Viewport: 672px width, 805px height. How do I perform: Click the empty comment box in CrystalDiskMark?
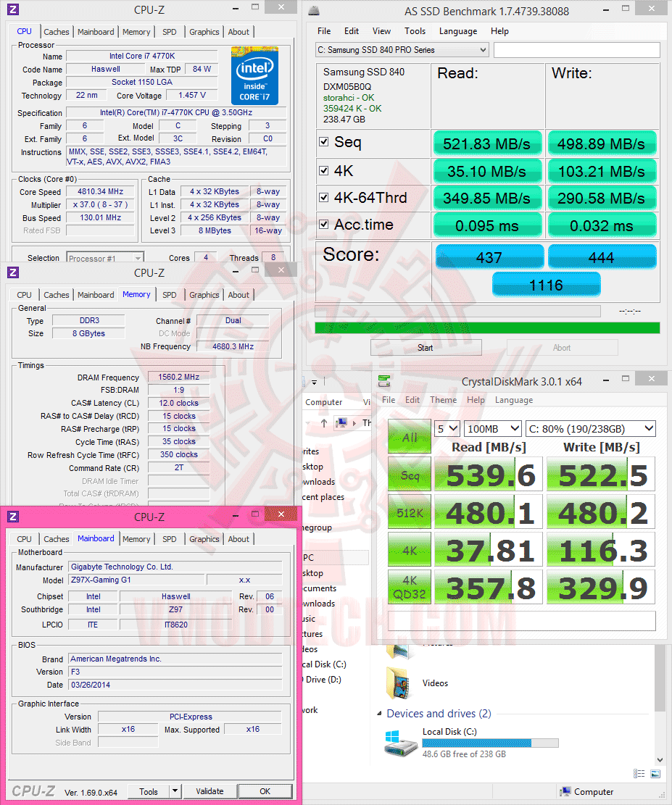(522, 620)
